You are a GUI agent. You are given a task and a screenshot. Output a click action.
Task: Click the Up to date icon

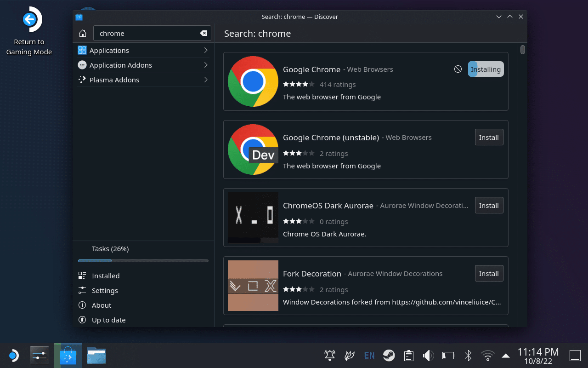click(82, 320)
